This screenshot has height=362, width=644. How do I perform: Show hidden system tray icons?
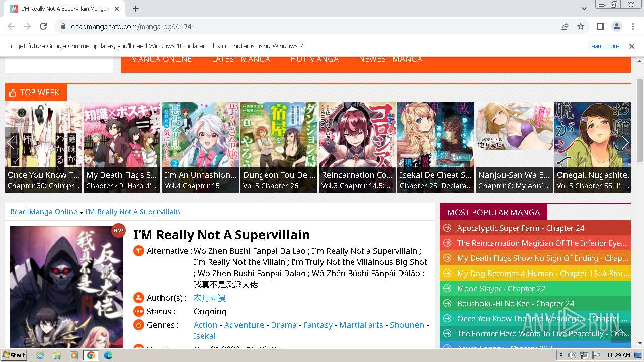tap(561, 355)
